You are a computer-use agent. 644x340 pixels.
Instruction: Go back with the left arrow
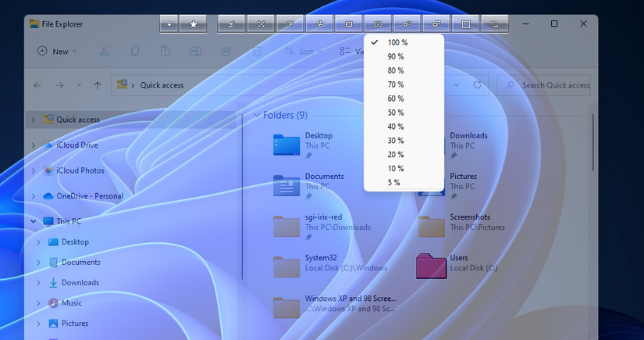37,85
